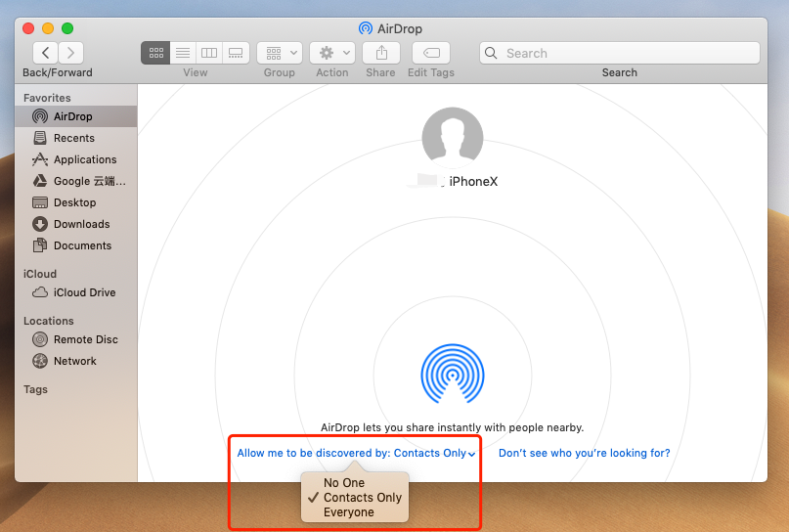Click the Tags section header
The height and width of the screenshot is (532, 789).
[x=35, y=389]
